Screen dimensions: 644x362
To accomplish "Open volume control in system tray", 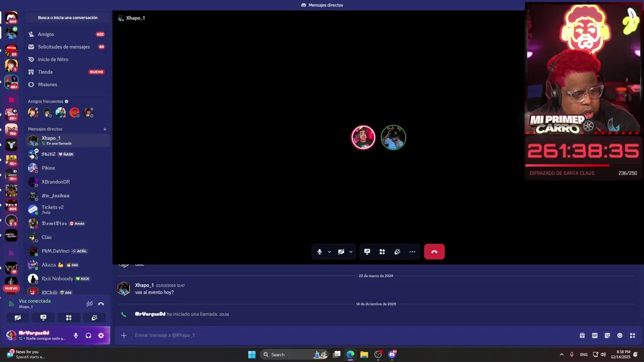I will 603,354.
